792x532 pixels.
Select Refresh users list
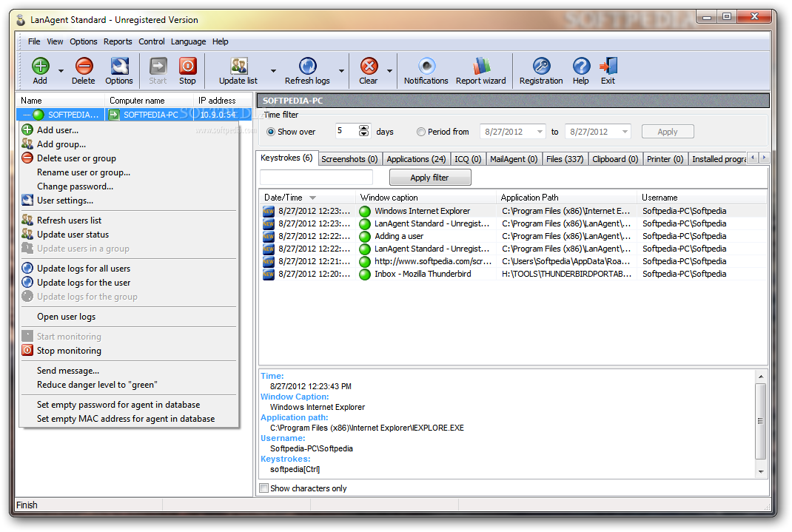69,220
